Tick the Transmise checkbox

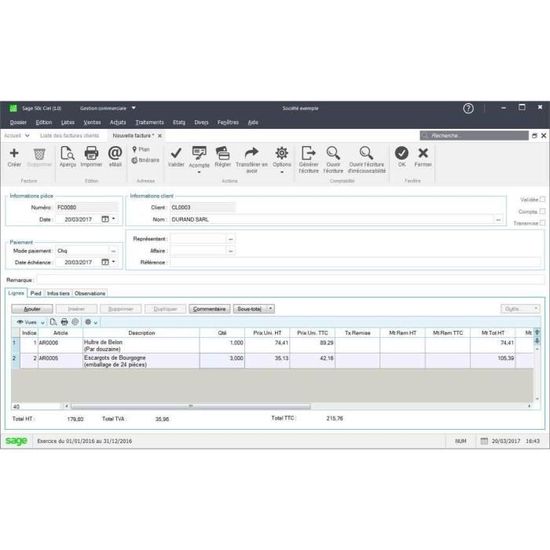tap(542, 223)
